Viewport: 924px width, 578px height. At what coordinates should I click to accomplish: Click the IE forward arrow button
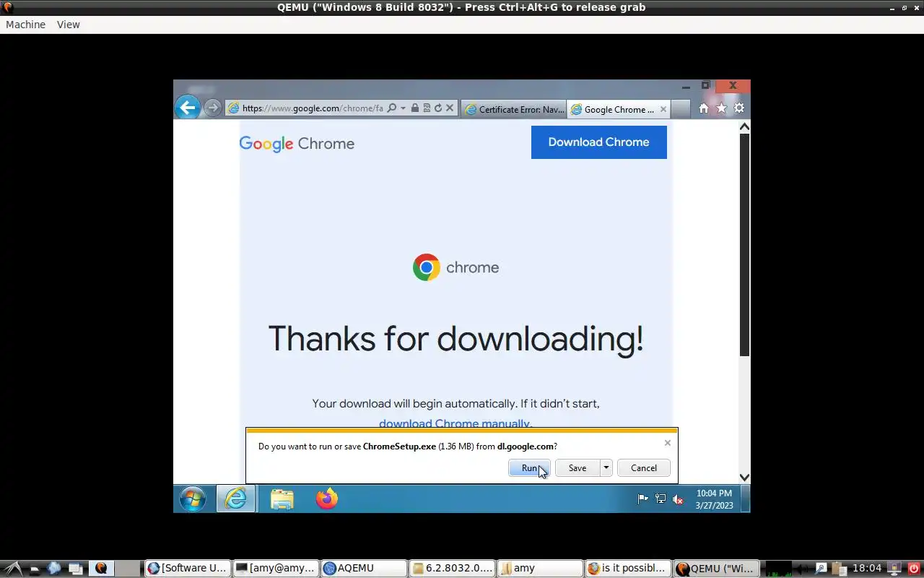pyautogui.click(x=212, y=108)
